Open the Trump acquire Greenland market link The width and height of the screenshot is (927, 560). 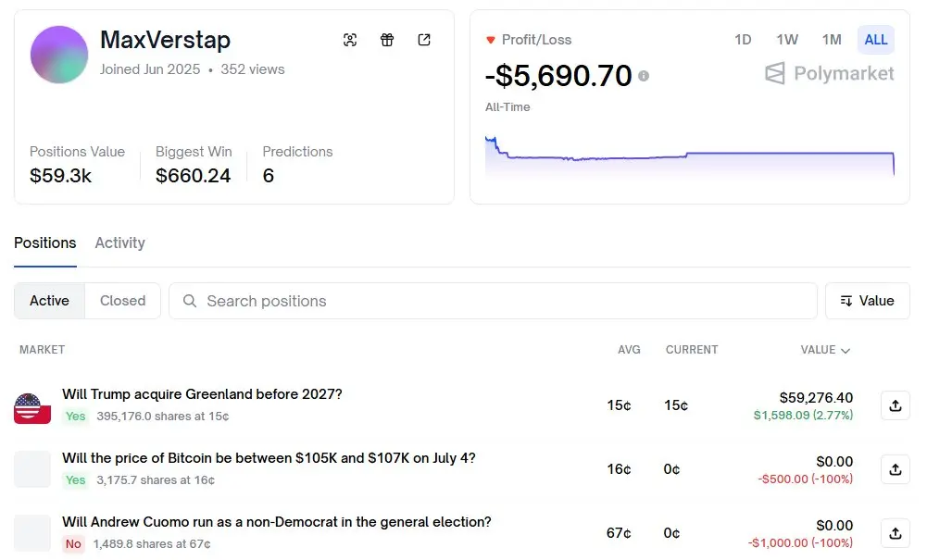pos(202,394)
